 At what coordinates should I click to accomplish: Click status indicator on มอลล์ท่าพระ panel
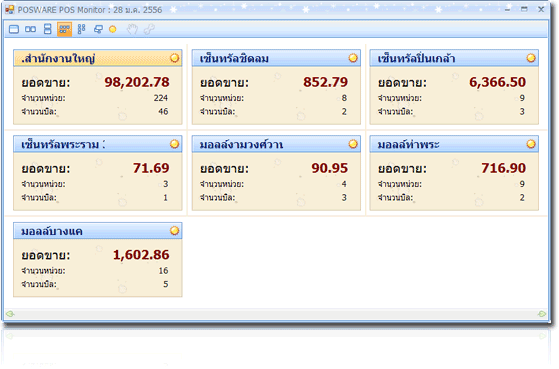(x=531, y=144)
